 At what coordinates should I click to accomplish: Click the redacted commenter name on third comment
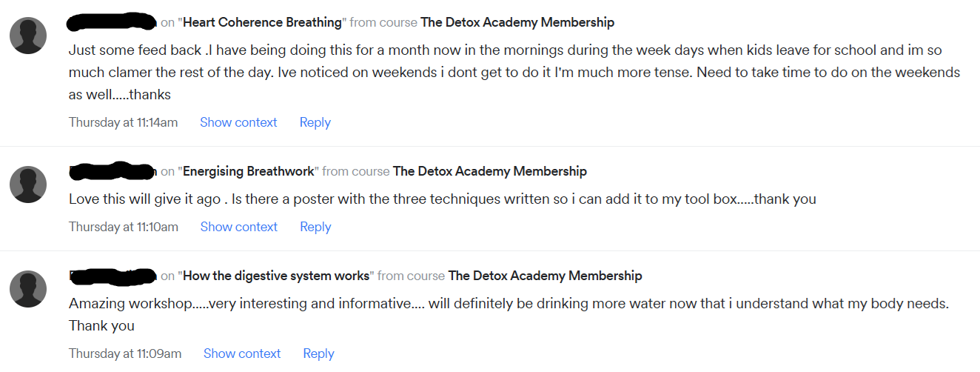coord(112,276)
